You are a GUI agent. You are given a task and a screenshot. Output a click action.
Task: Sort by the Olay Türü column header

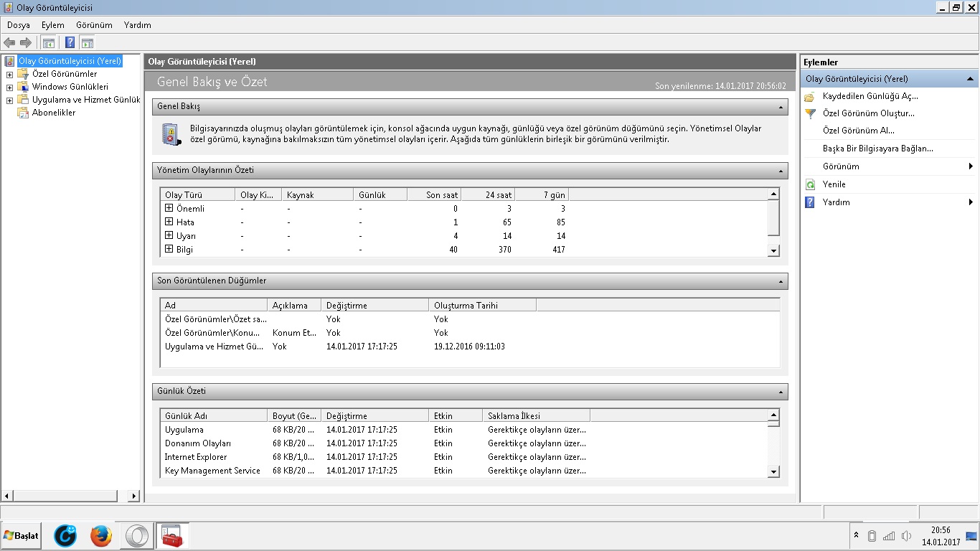(197, 194)
